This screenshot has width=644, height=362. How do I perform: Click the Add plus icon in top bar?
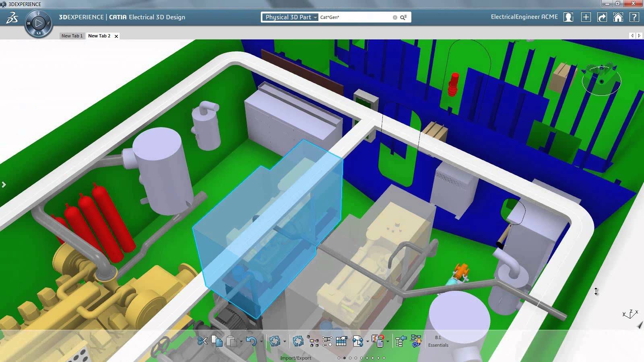tap(586, 17)
